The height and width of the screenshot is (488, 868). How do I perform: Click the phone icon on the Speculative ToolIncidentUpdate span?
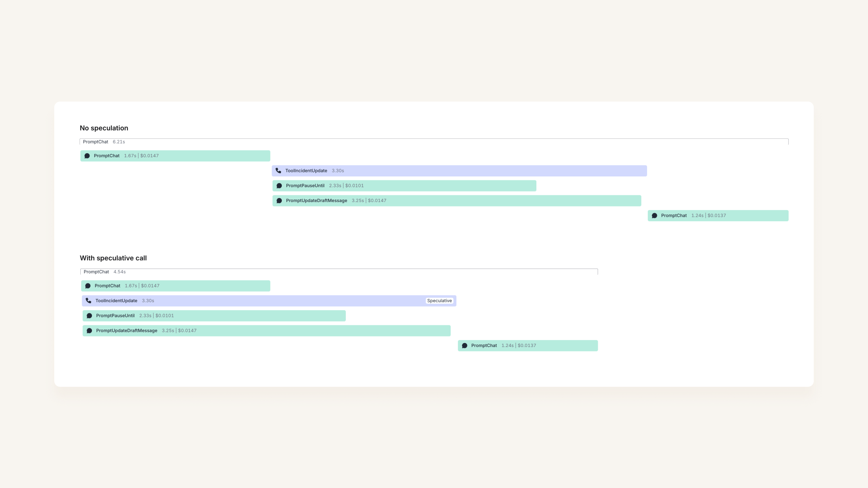pyautogui.click(x=89, y=301)
